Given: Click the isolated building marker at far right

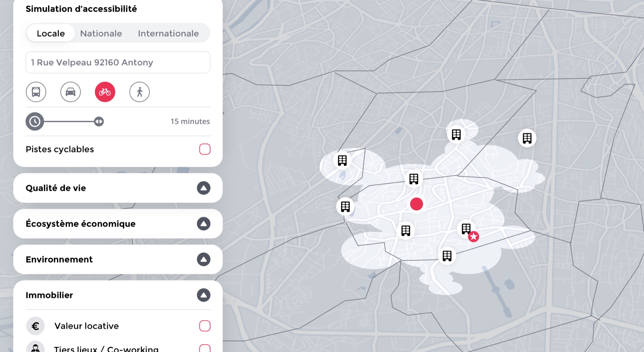Looking at the screenshot, I should pos(527,138).
